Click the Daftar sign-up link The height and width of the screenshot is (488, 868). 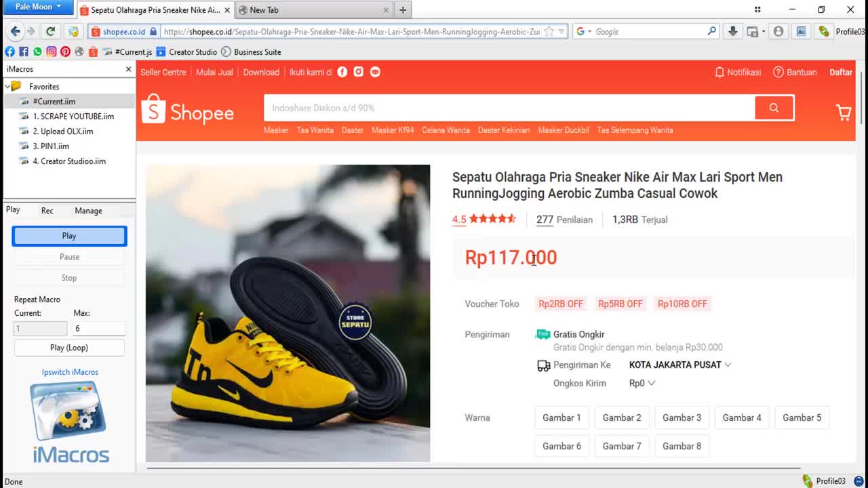pos(841,72)
